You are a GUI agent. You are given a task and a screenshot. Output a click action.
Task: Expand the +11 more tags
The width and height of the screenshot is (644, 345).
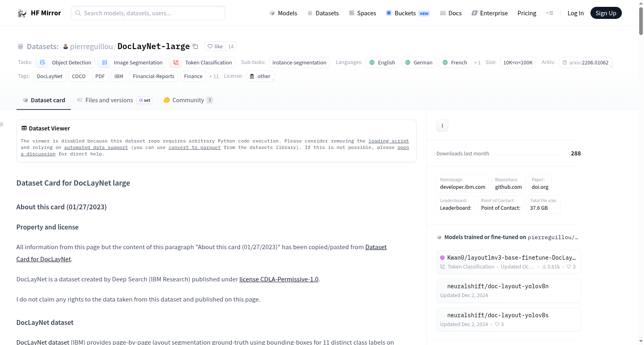tap(214, 76)
